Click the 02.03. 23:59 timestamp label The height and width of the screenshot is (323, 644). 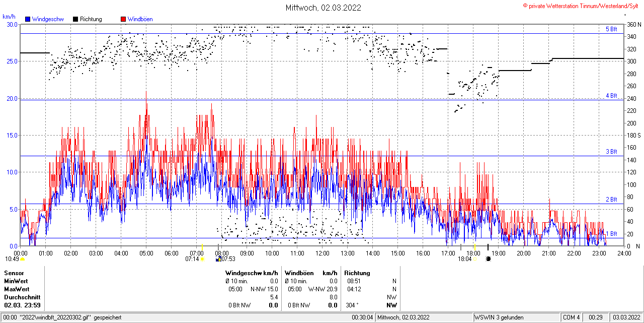tap(23, 305)
